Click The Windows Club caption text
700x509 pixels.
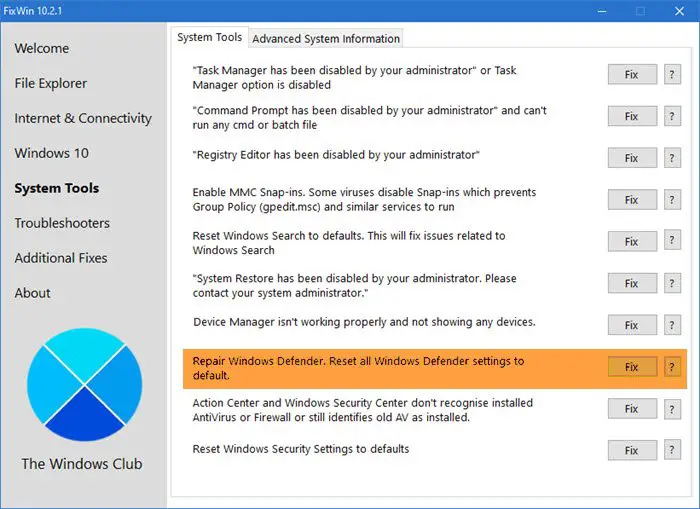(x=82, y=464)
